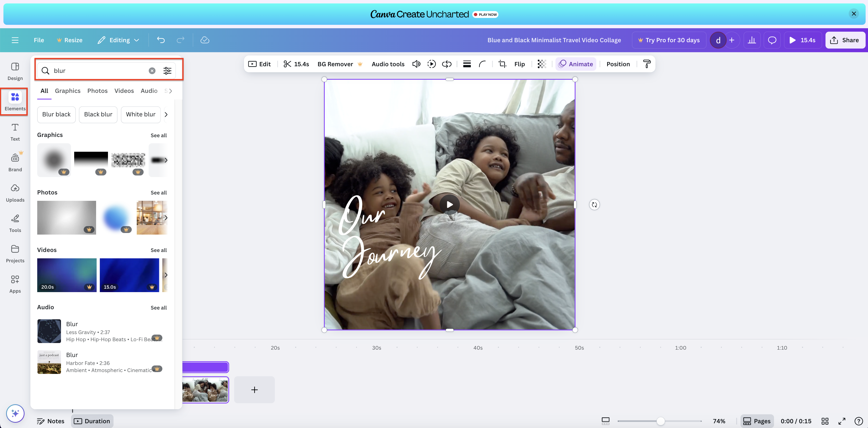Expand more suggestion chips arrow
The image size is (868, 428).
point(166,115)
